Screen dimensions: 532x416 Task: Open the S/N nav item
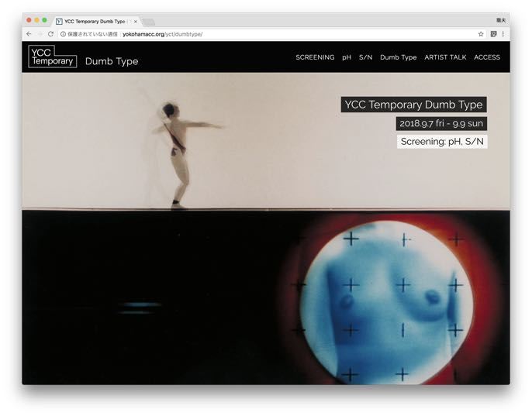[x=365, y=57]
